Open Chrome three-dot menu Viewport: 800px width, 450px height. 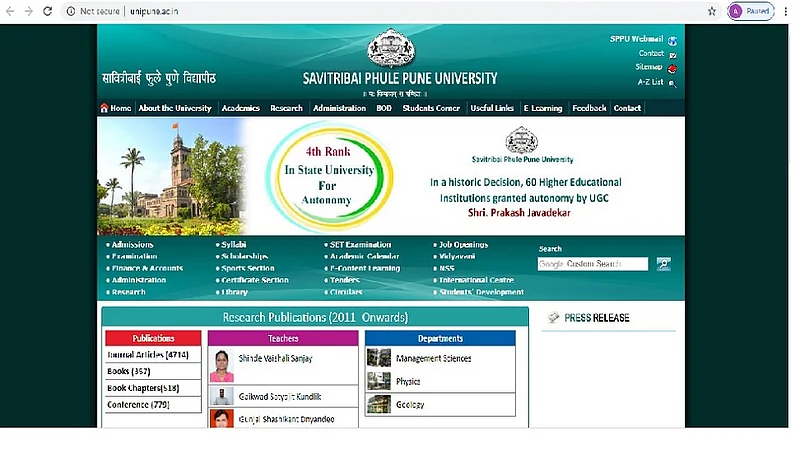coord(786,11)
